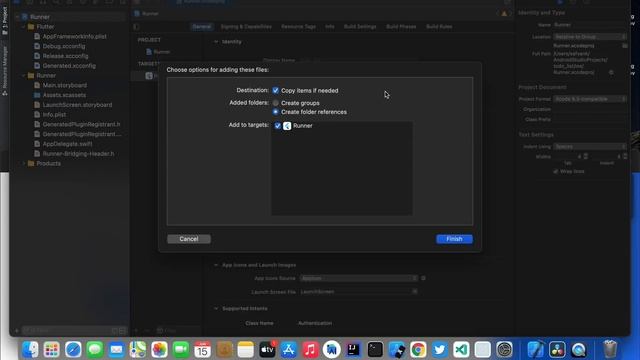Image resolution: width=640 pixels, height=360 pixels.
Task: Open Build Rules tab
Action: [x=439, y=27]
